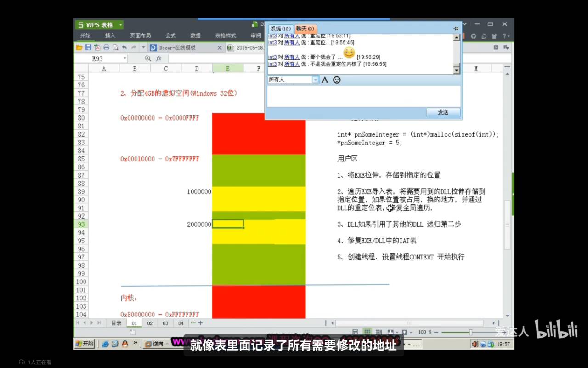Switch to the Docer-在线模板 document tab
The image size is (588, 368).
[x=186, y=48]
